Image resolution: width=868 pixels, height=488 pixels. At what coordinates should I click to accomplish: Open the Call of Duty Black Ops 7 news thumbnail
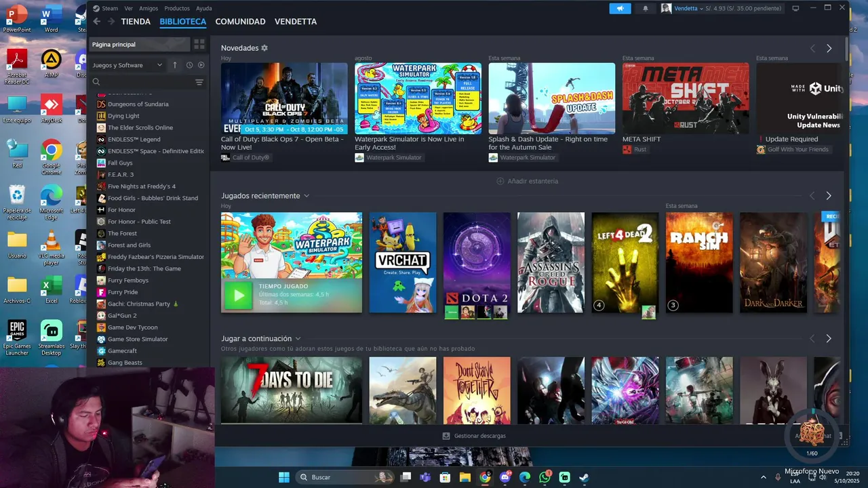pos(284,98)
